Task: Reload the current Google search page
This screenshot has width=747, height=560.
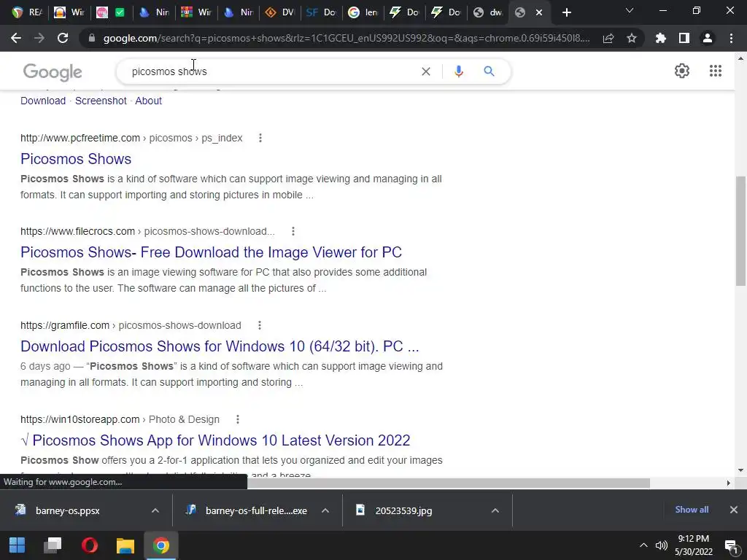Action: [63, 38]
